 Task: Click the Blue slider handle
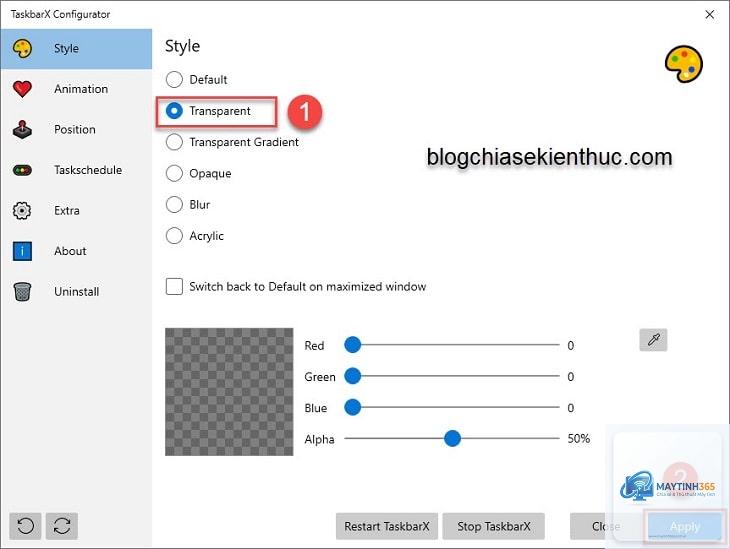click(352, 407)
